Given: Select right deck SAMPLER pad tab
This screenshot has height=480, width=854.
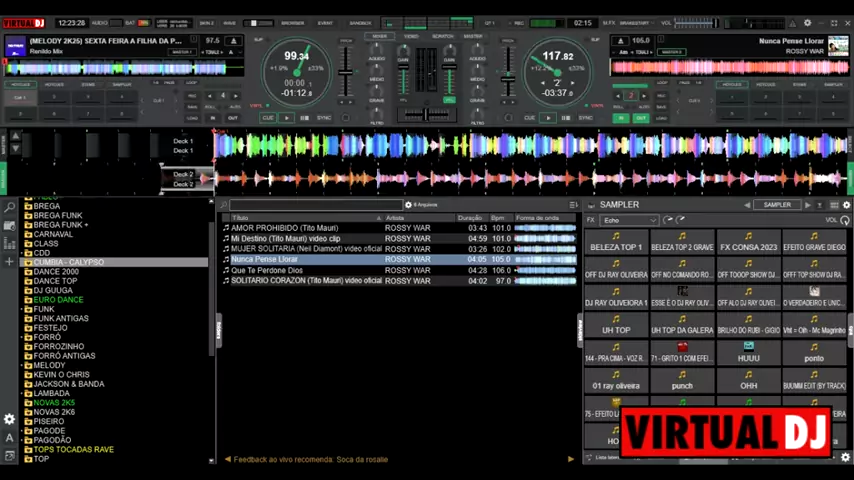Looking at the screenshot, I should click(833, 84).
